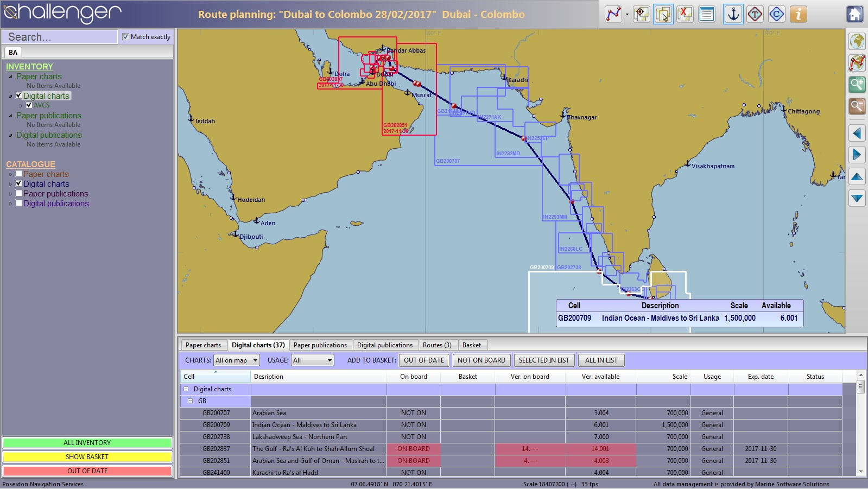Screen dimensions: 868x489
Task: Click the ALL IN LIST button
Action: point(601,360)
